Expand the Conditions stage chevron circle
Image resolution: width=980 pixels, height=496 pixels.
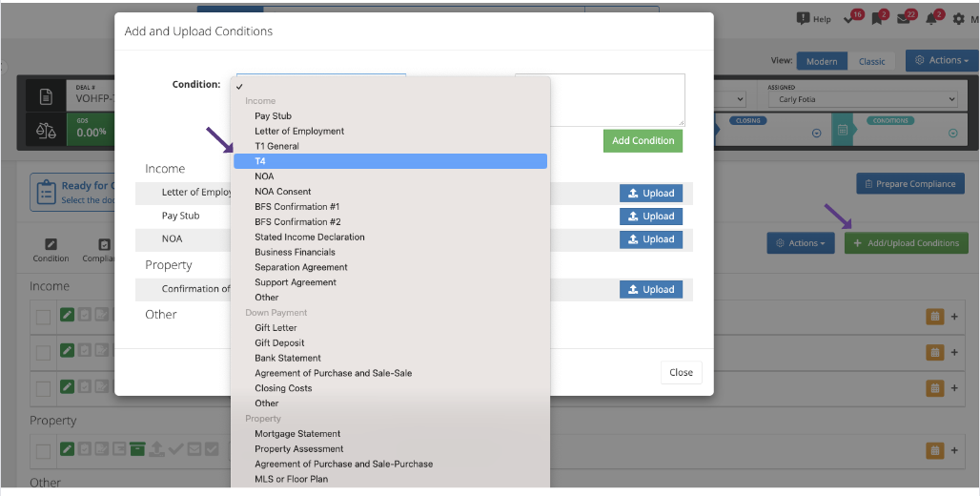pos(951,133)
